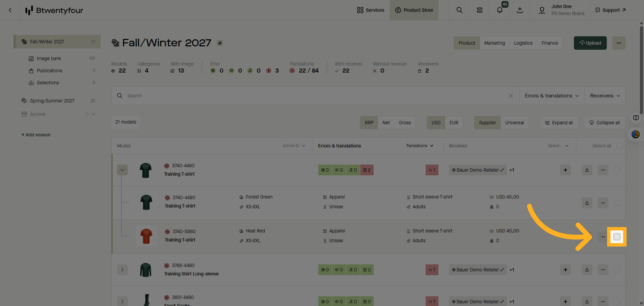Open the stacked list icon in header

[x=480, y=10]
